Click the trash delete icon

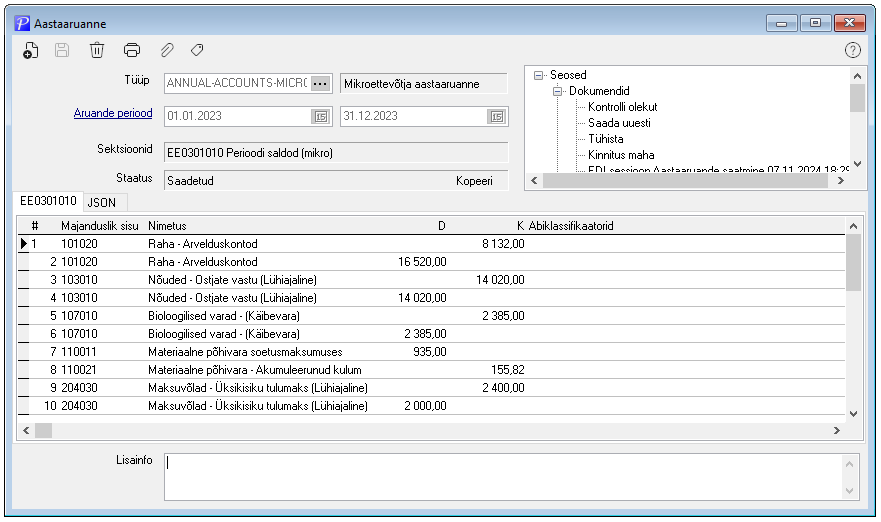97,50
